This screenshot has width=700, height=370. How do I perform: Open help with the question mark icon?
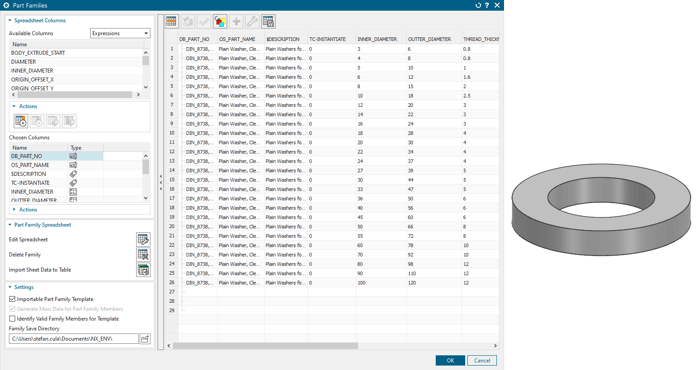pyautogui.click(x=487, y=5)
